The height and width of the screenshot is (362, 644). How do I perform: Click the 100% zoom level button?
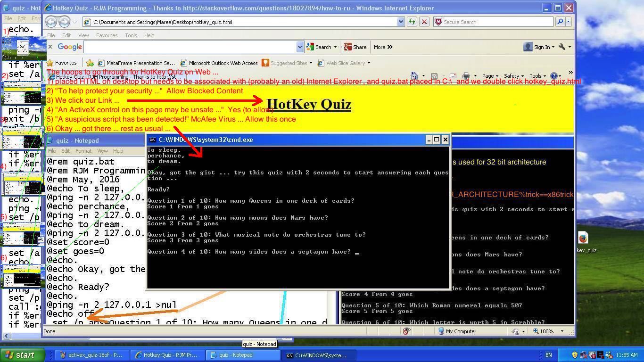pos(544,331)
